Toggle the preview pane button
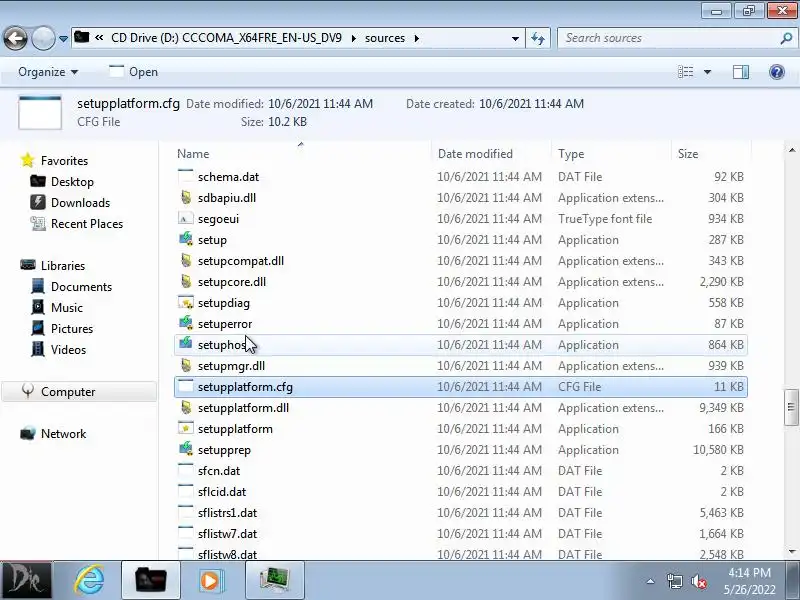This screenshot has width=800, height=600. tap(741, 72)
